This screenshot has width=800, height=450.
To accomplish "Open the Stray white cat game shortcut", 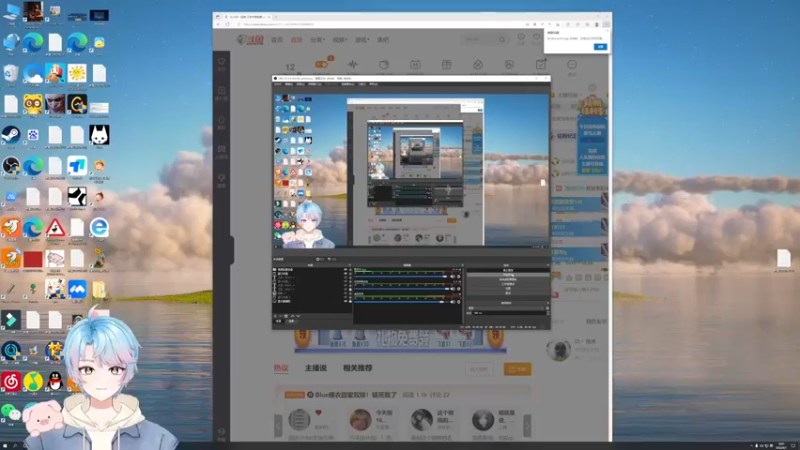I will [99, 135].
